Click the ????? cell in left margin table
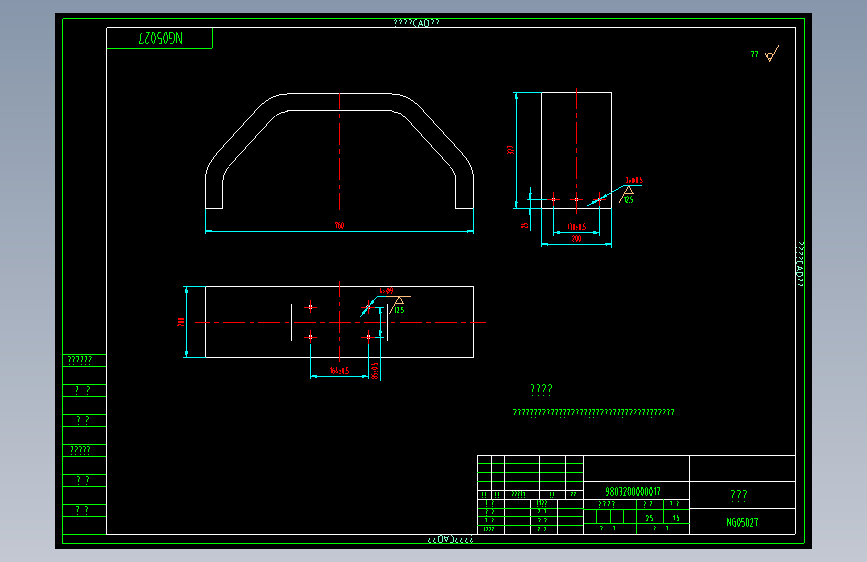This screenshot has width=867, height=562. coord(80,450)
